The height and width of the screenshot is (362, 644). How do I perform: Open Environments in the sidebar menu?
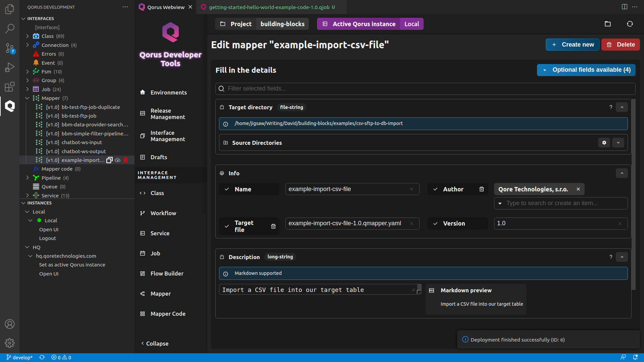coord(168,93)
